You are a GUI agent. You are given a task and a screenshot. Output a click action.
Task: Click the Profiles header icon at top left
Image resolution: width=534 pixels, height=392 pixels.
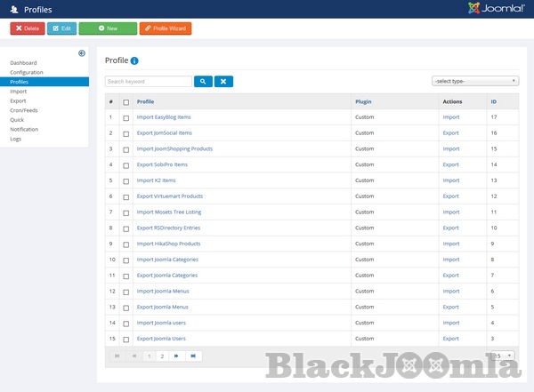(10, 10)
